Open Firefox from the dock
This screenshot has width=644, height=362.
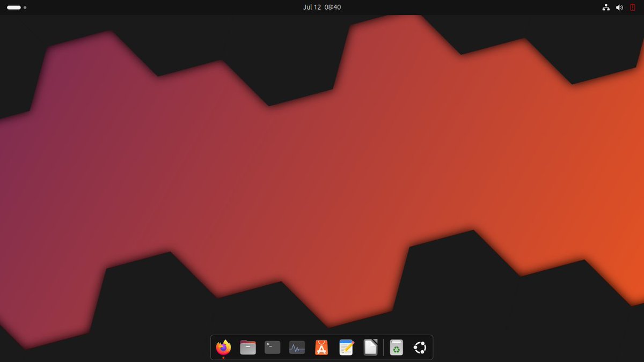pyautogui.click(x=223, y=348)
